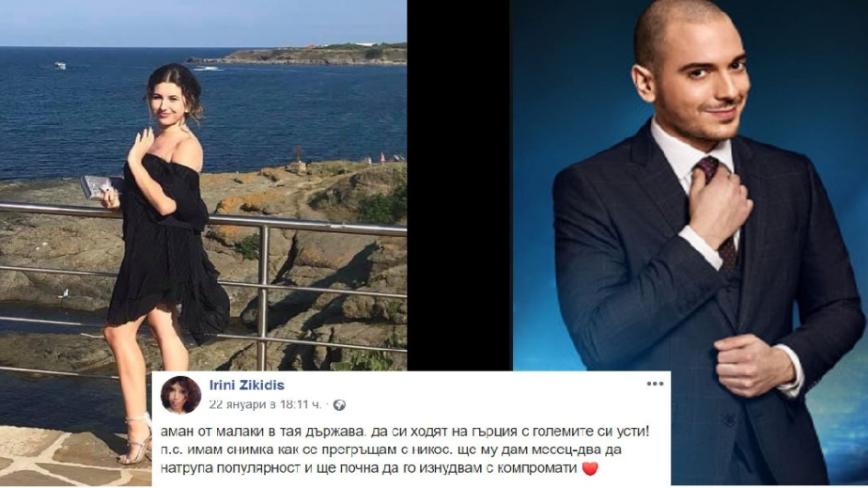Viewport: 868px width, 488px height.
Task: Click the first line starting 'аман от малаки'
Action: 404,432
